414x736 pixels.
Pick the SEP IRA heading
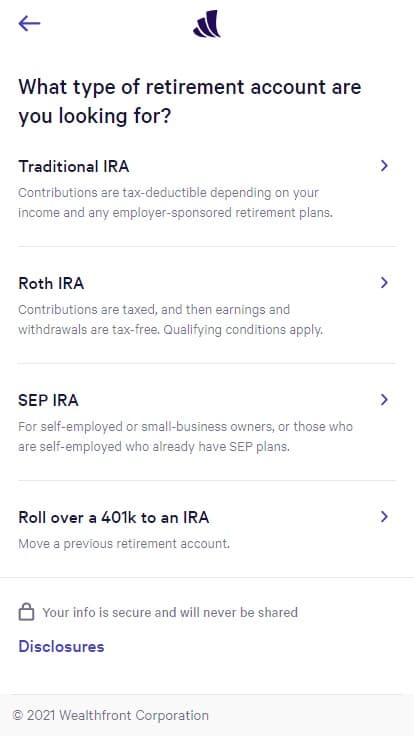[x=48, y=400]
